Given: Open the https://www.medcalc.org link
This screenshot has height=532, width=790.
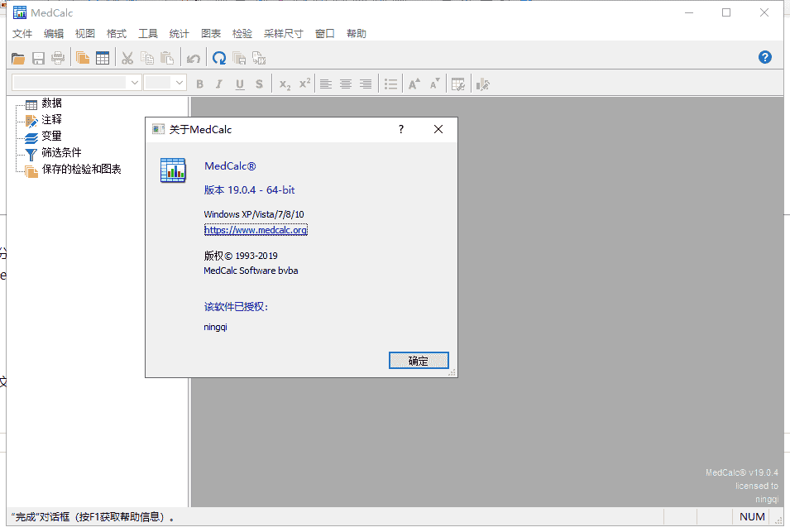Looking at the screenshot, I should point(256,230).
